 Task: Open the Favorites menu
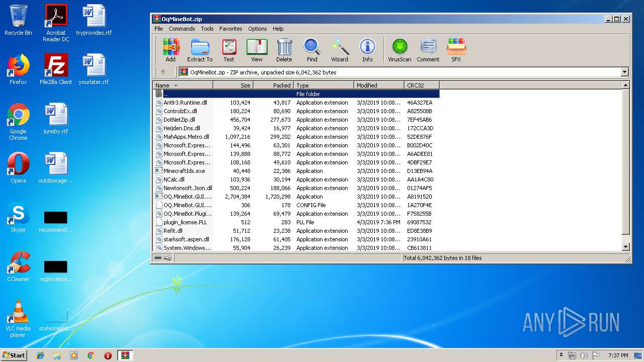point(230,29)
